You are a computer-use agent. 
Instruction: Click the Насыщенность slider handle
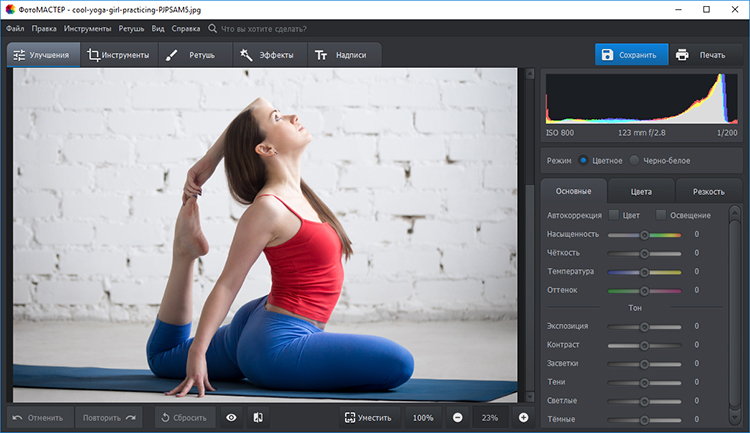click(x=645, y=234)
